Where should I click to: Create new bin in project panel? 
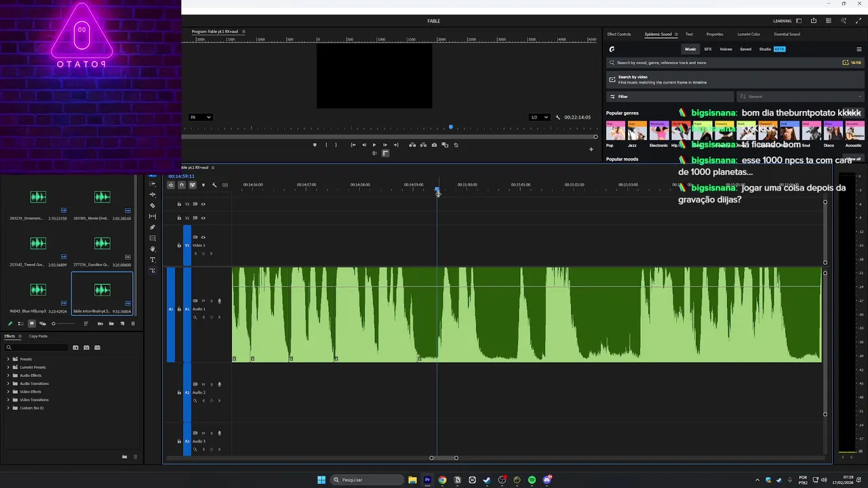111,323
